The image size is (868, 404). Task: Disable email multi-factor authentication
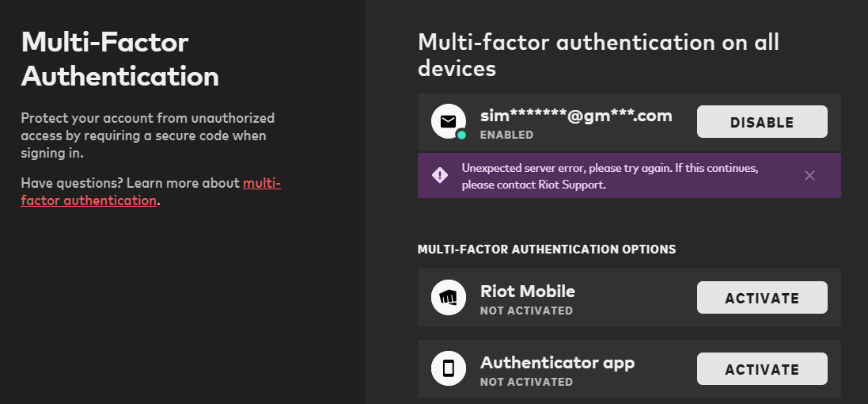tap(762, 122)
